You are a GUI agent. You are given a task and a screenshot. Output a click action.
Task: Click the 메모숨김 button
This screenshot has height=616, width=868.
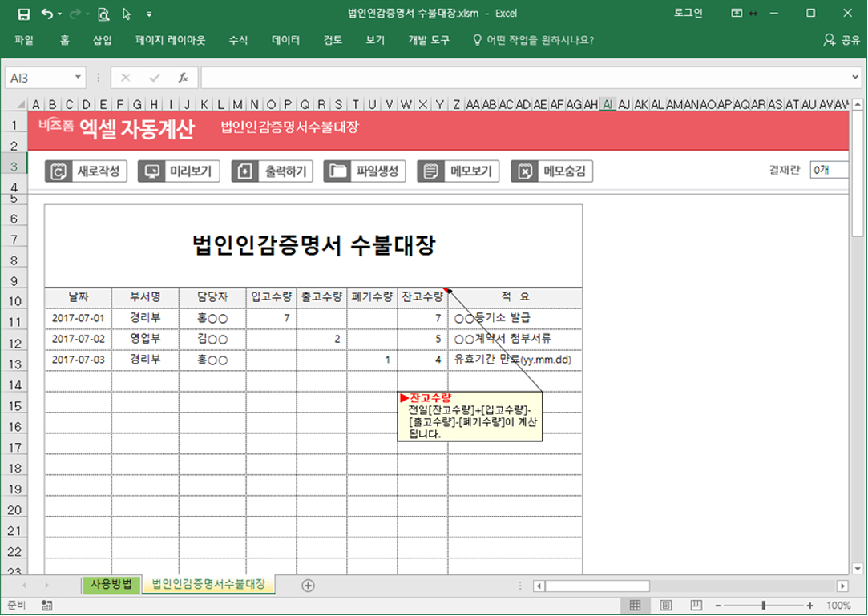point(552,171)
